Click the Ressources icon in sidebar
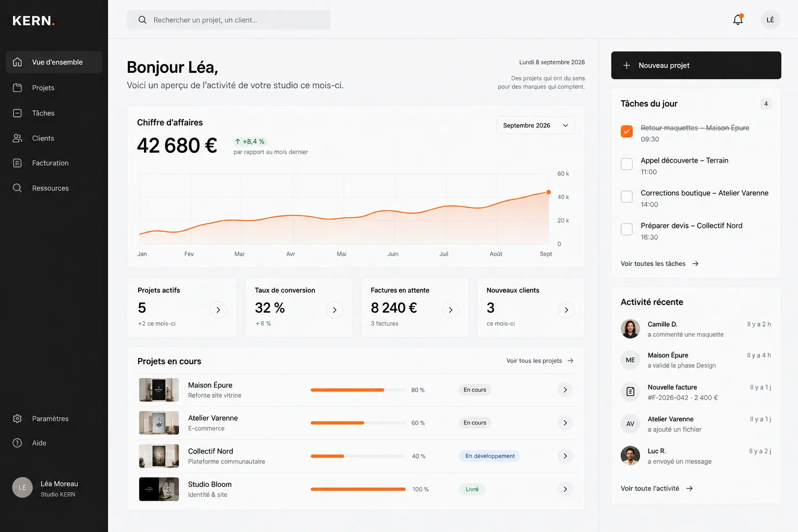The height and width of the screenshot is (532, 798). coord(17,188)
